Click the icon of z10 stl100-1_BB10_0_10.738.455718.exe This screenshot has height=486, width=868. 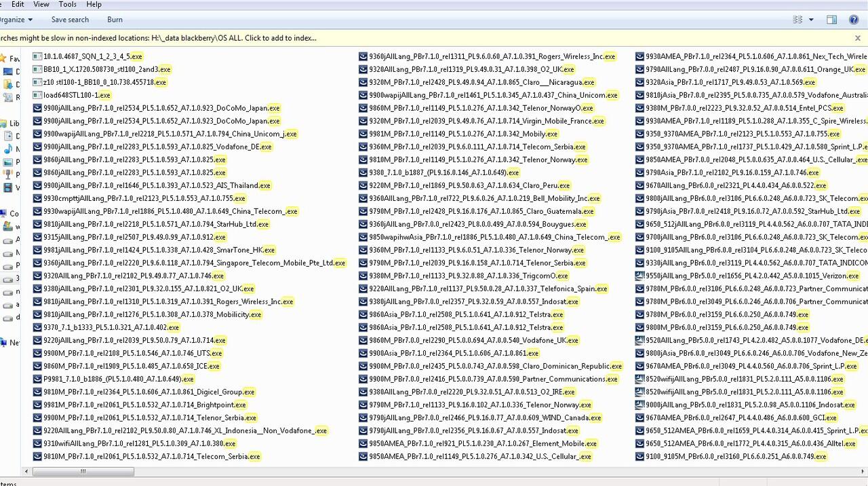pyautogui.click(x=37, y=82)
